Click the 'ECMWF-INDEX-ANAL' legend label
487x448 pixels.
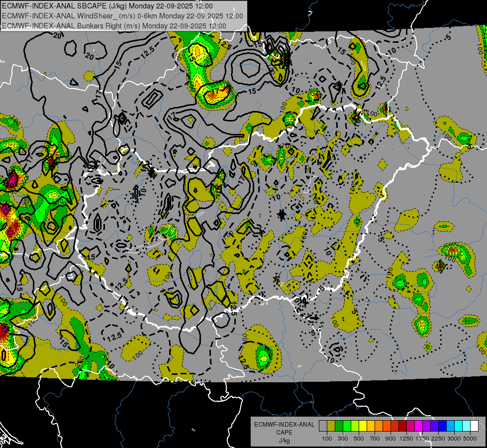click(284, 425)
